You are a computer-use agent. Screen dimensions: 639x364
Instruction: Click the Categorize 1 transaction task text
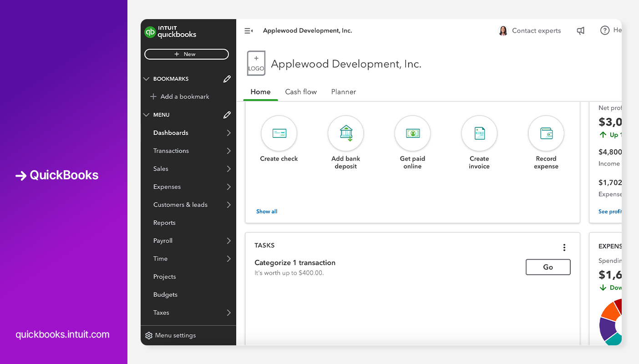tap(295, 263)
